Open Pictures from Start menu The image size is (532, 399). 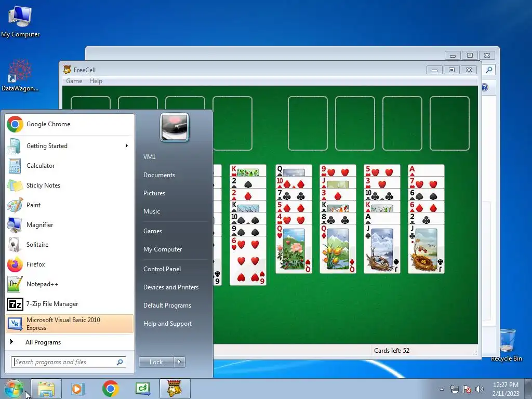pyautogui.click(x=154, y=193)
